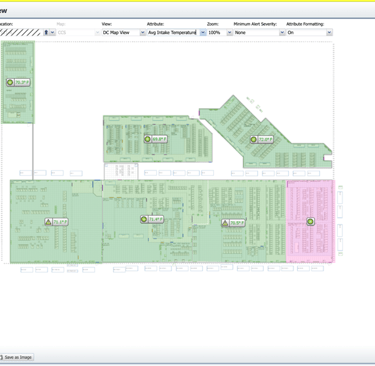Open Minimum Alert Severity dropdown set to None

pyautogui.click(x=259, y=32)
